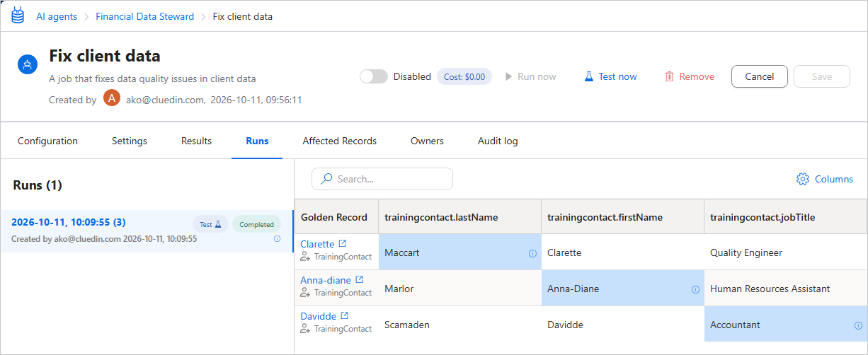Switch to the Affected Records tab

tap(340, 141)
